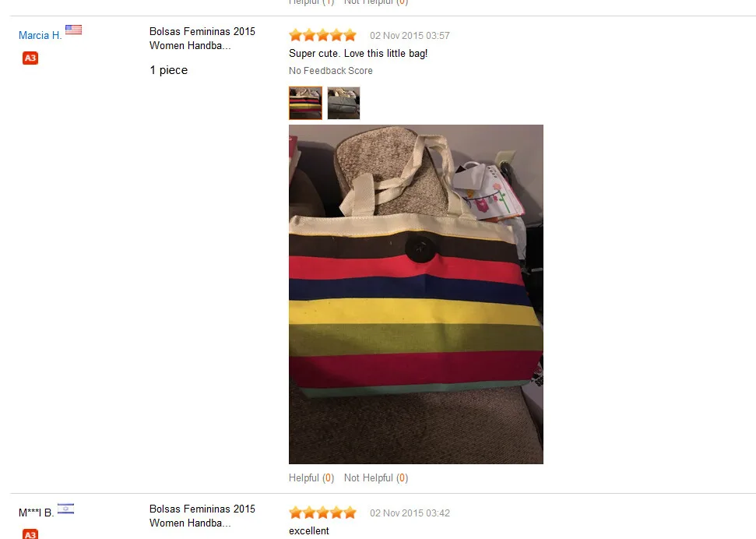Click the Helpful link at page top
The width and height of the screenshot is (756, 539).
coord(311,2)
